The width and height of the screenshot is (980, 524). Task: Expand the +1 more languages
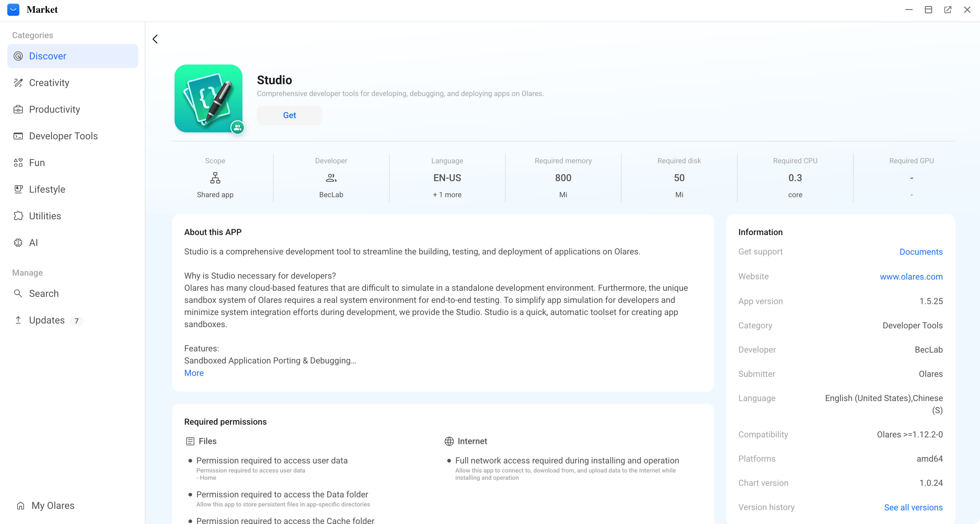[447, 194]
